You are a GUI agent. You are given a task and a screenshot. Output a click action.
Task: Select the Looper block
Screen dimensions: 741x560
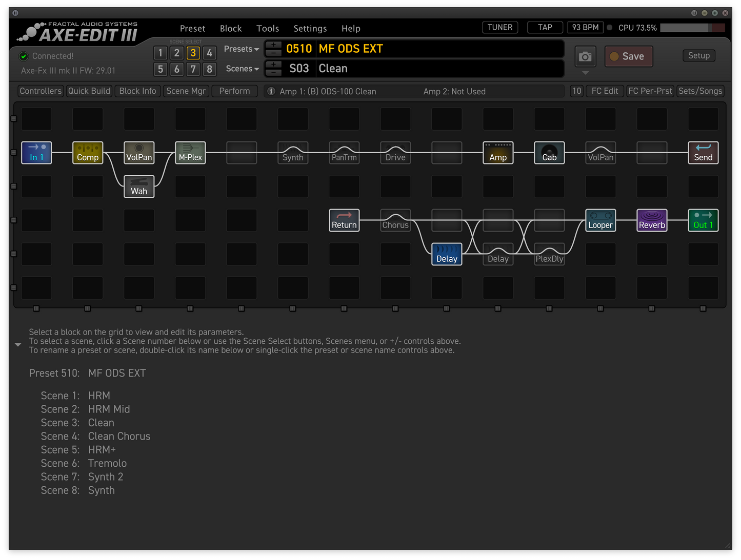pyautogui.click(x=600, y=220)
